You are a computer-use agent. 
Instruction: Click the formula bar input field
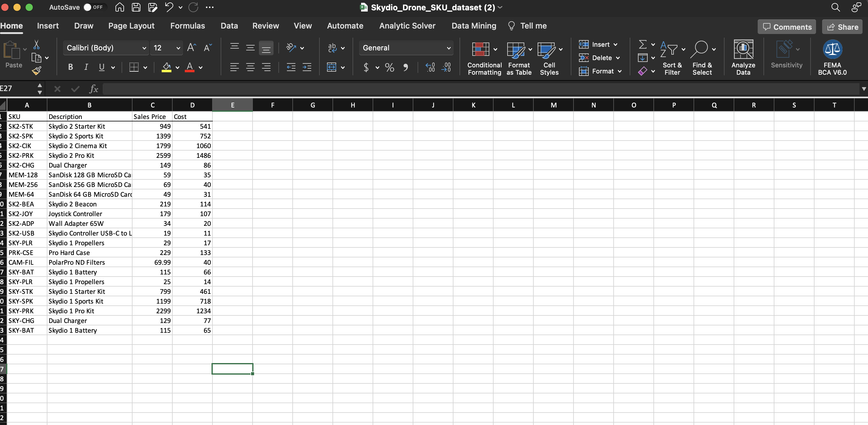[x=481, y=89]
